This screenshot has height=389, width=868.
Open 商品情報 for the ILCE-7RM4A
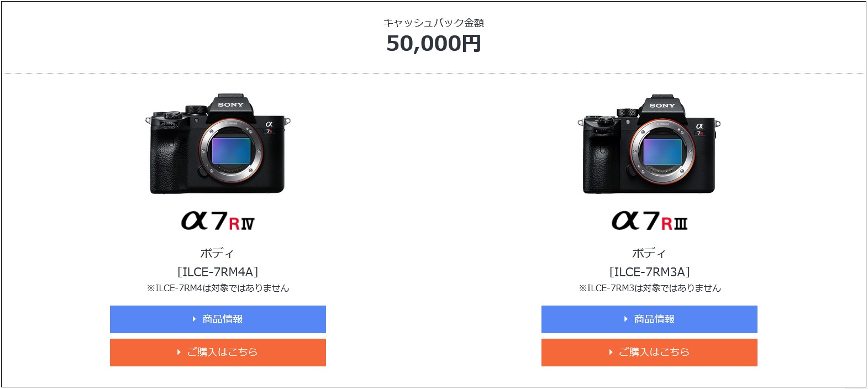click(218, 319)
